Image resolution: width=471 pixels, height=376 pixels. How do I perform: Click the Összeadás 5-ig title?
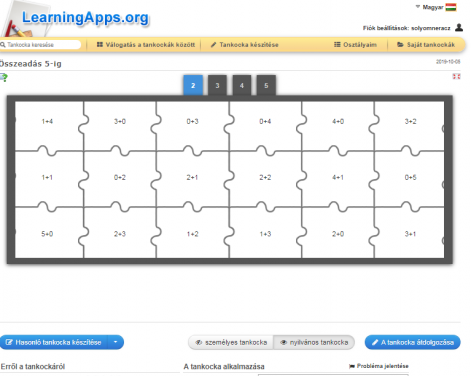point(31,64)
